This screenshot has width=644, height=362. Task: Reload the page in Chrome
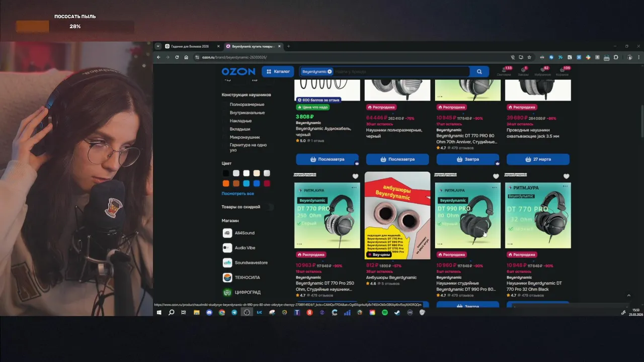click(x=177, y=57)
